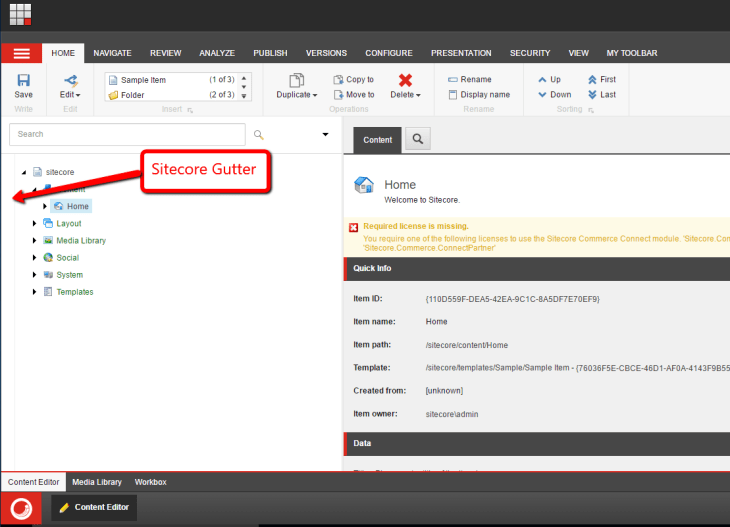Open the Sorting group dialog launcher
Screen dimensions: 730x527
(591, 110)
